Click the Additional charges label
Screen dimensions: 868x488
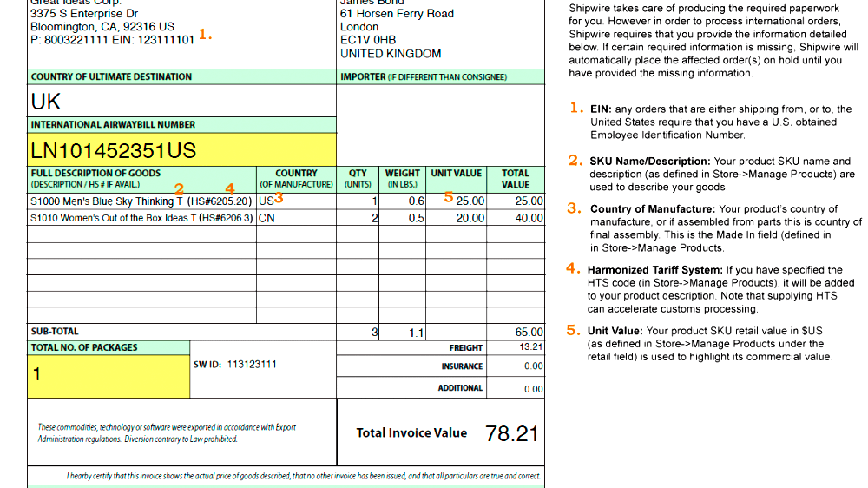(460, 388)
